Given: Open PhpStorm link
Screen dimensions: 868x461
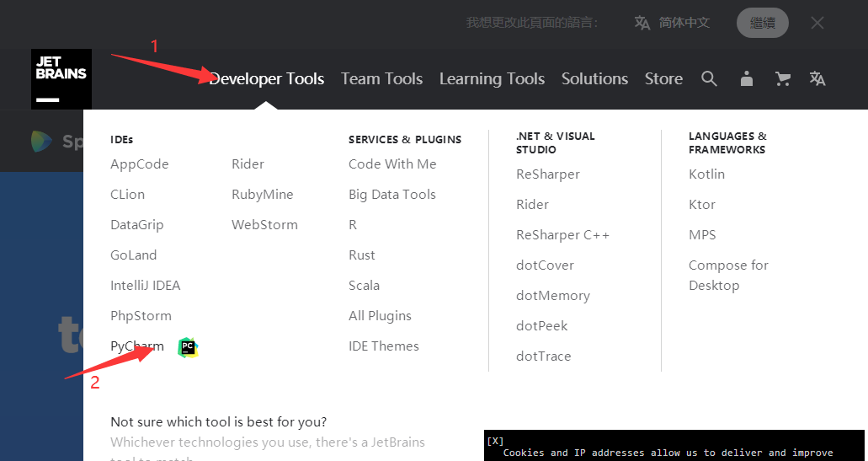Looking at the screenshot, I should [141, 316].
